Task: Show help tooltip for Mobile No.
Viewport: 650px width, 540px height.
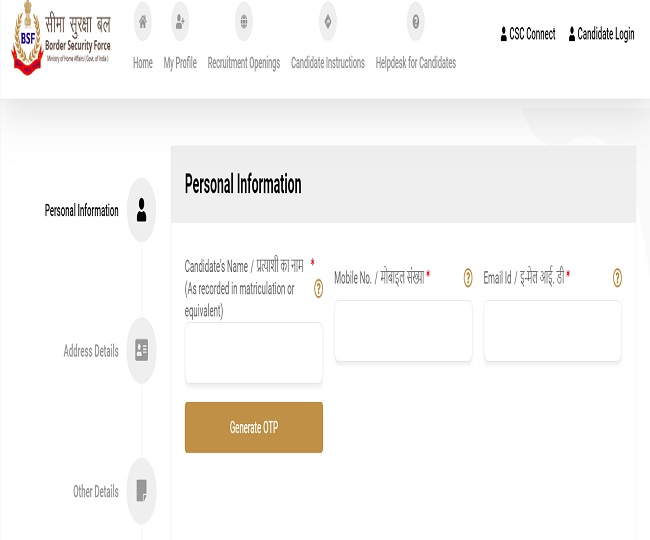Action: coord(467,278)
